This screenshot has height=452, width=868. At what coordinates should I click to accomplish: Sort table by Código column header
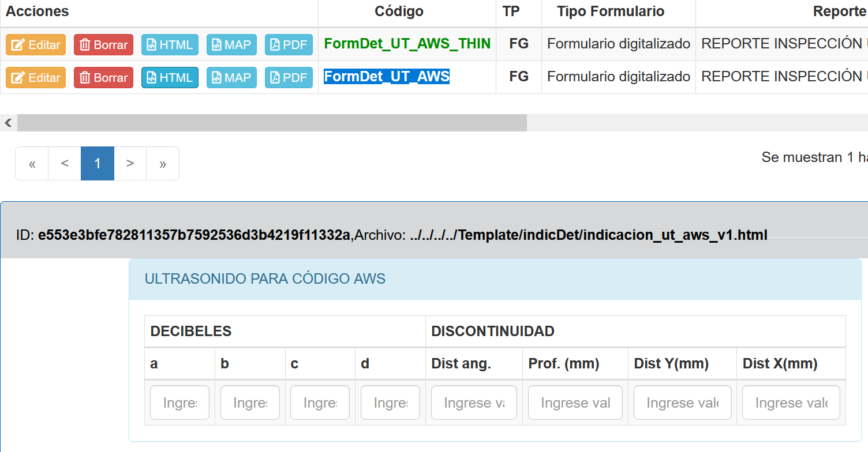pyautogui.click(x=399, y=12)
